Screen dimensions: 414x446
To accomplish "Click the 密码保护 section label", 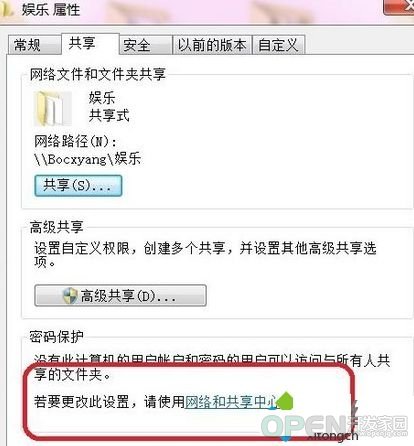I will (x=56, y=337).
